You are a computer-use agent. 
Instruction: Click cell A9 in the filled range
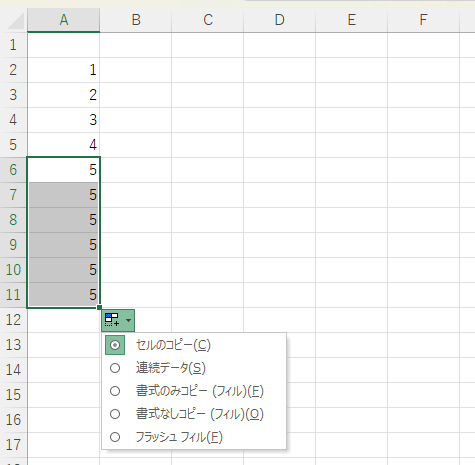coord(64,245)
